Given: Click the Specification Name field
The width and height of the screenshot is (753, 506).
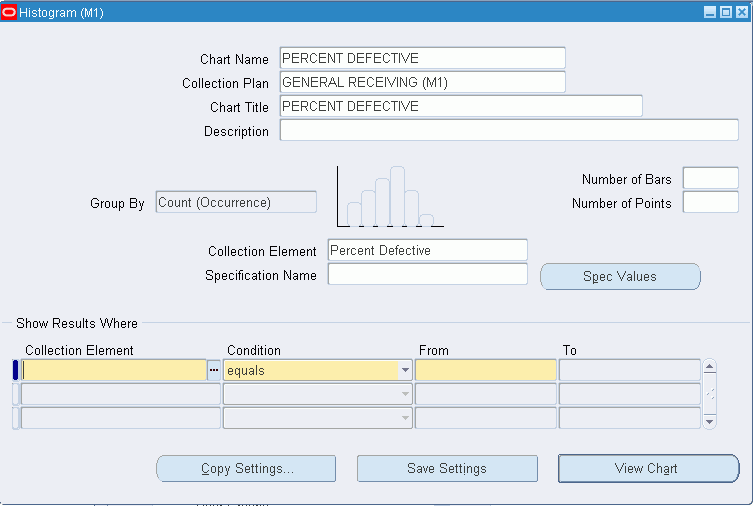Looking at the screenshot, I should click(x=427, y=274).
